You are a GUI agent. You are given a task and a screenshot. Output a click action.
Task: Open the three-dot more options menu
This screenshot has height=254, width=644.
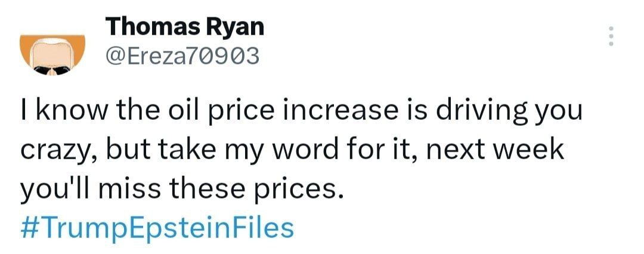pyautogui.click(x=610, y=38)
